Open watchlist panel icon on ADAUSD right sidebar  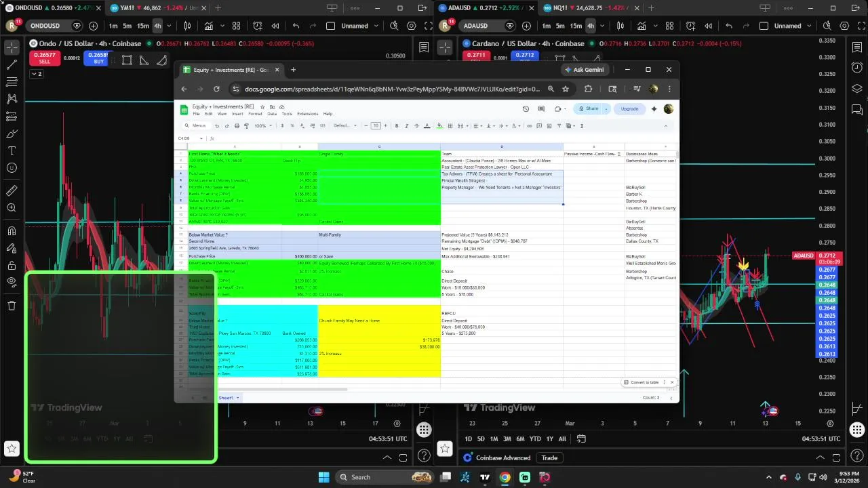[x=857, y=47]
